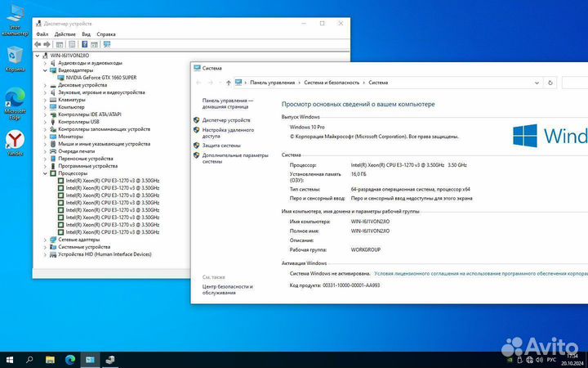
Task: Select the NVIDIA GeForce GTX 1660 SUPER device
Action: [x=101, y=78]
